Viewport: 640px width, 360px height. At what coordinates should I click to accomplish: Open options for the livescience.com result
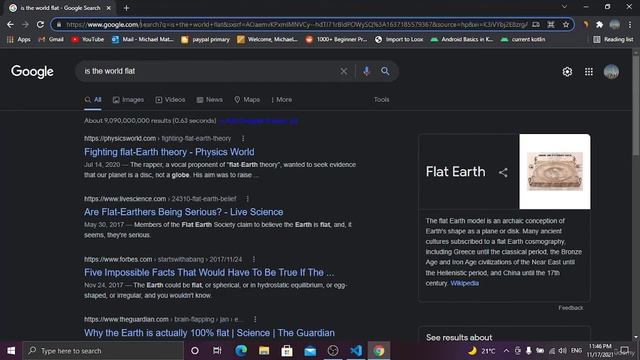(247, 199)
